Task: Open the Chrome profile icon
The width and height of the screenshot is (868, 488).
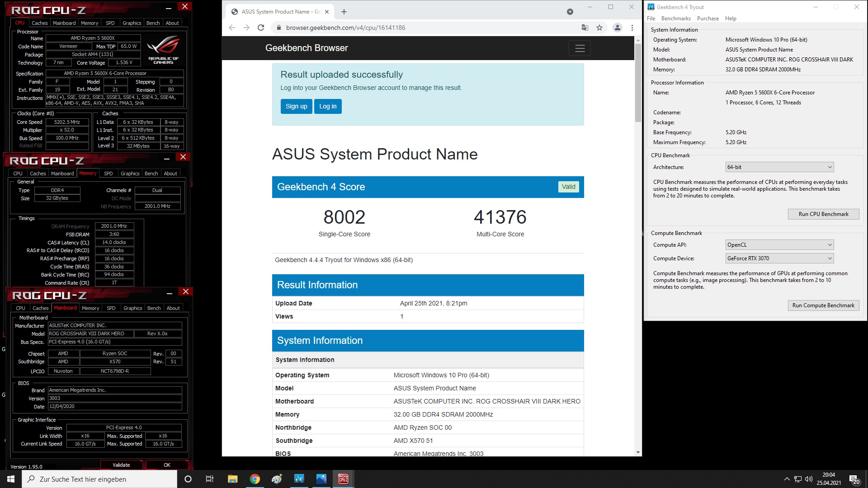Action: (x=617, y=28)
